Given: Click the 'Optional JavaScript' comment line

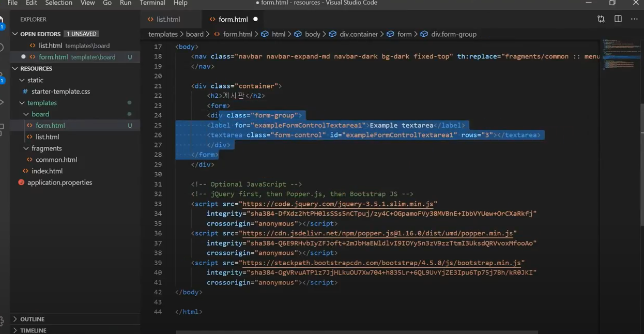Looking at the screenshot, I should [247, 184].
